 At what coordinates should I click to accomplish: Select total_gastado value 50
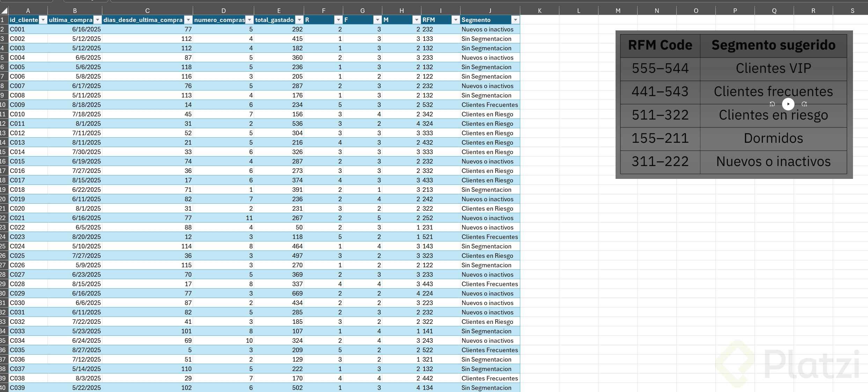coord(279,227)
